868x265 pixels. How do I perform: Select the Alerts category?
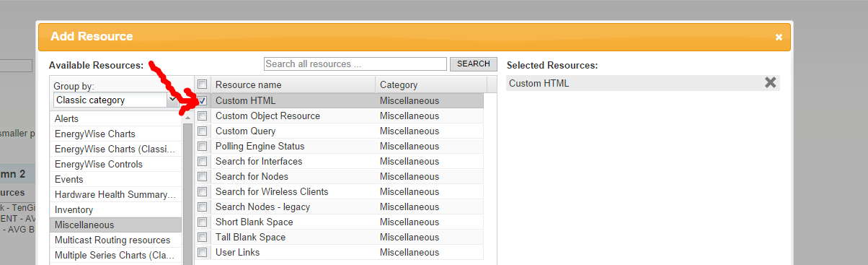point(116,118)
